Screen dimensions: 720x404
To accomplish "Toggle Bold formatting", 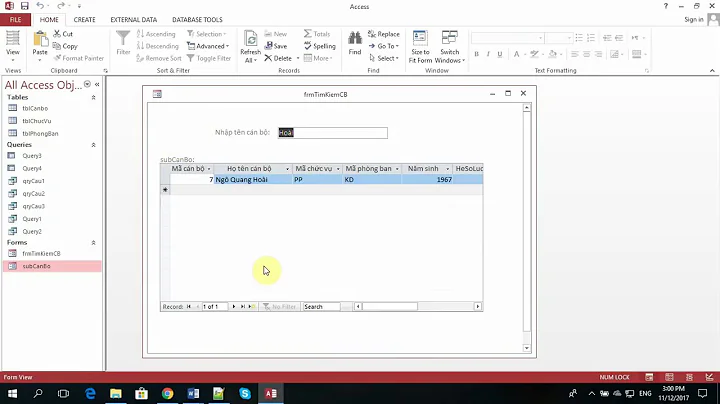I will point(477,54).
